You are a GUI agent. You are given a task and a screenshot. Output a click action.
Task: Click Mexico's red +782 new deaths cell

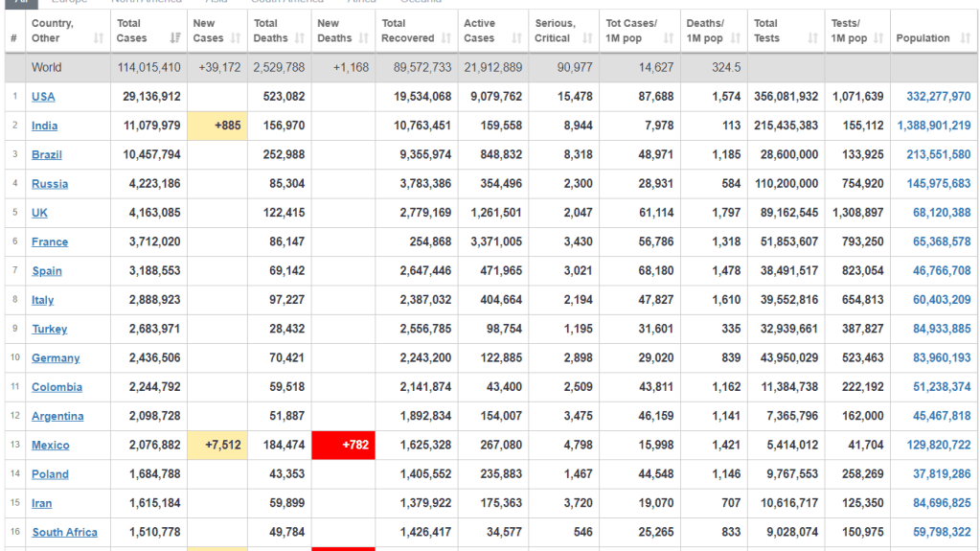point(343,446)
